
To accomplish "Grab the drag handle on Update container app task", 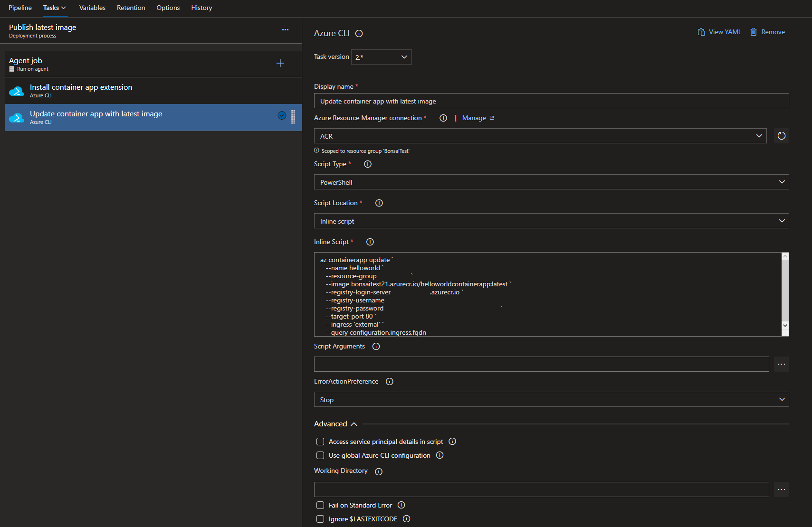I will (293, 117).
